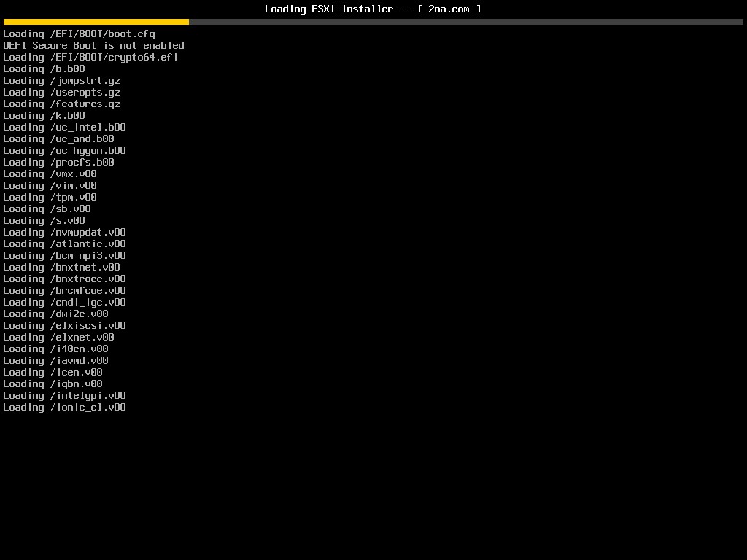Click the line 'Loading /tpm.v00'
747x560 pixels.
(50, 197)
